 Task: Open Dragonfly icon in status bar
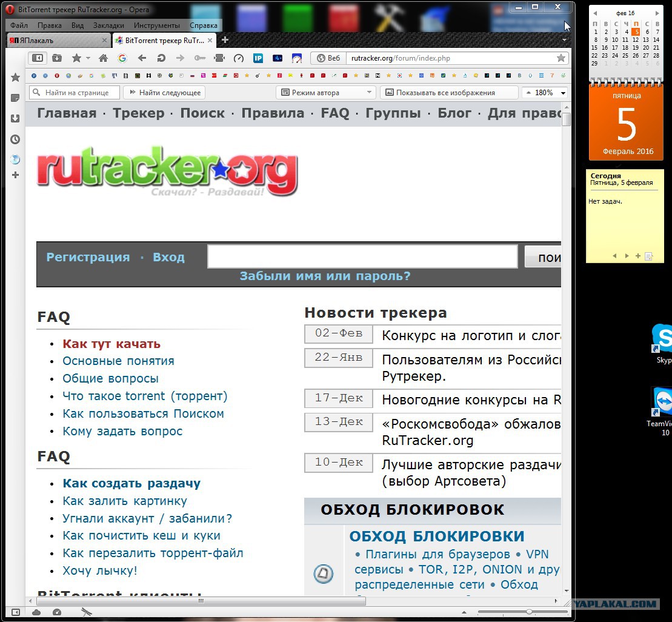pos(87,612)
